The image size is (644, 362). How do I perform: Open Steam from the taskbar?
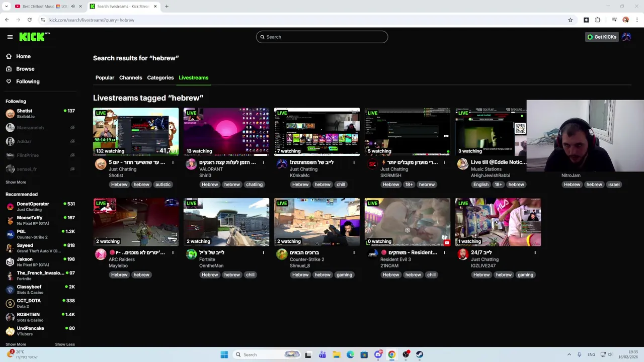point(420,354)
